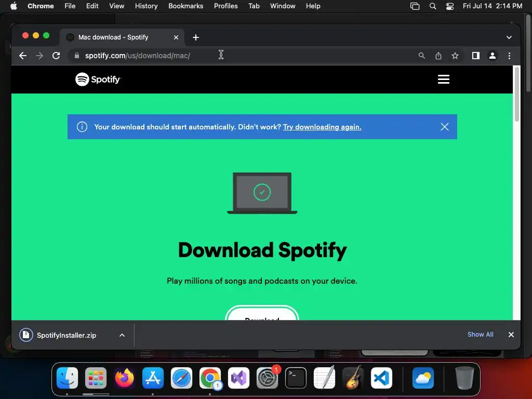Open the Help menu
532x399 pixels.
coord(313,6)
